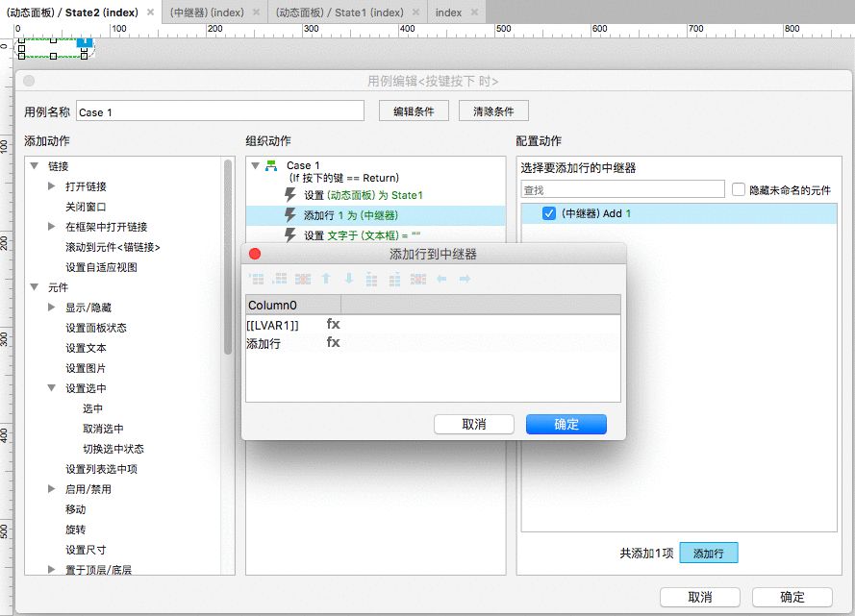Close the State2 (index) tab

150,12
